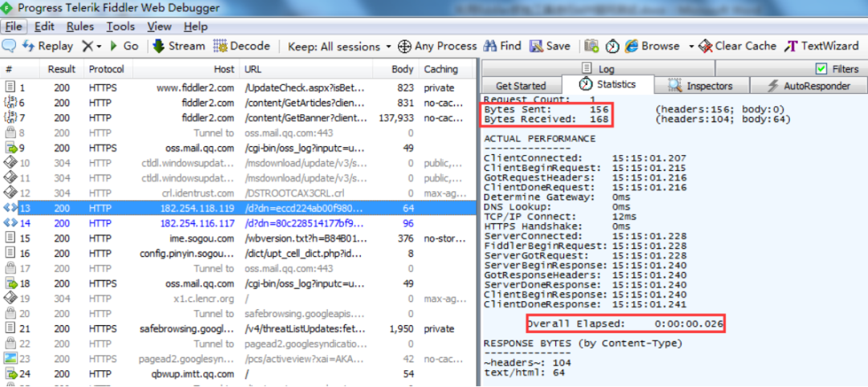Click the comment bubble toolbar icon
Screen dimensions: 868x387
pos(9,46)
